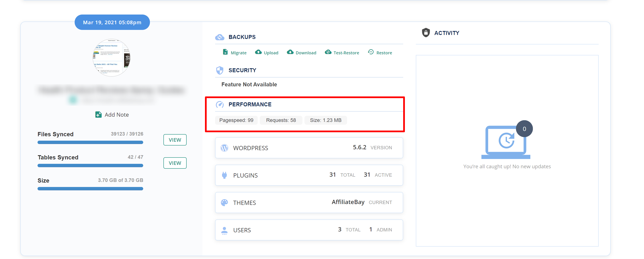Click the site screenshot thumbnail
This screenshot has width=644, height=259.
coord(112,58)
